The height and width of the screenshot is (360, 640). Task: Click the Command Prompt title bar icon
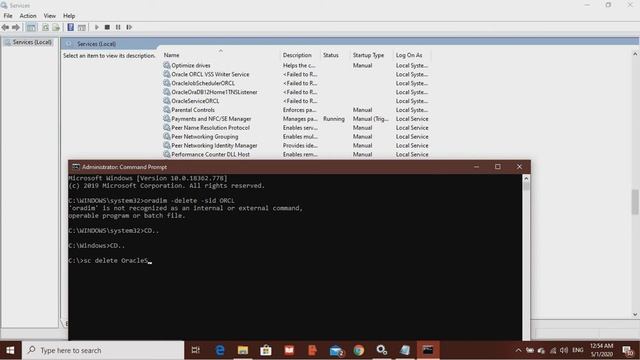(x=76, y=167)
